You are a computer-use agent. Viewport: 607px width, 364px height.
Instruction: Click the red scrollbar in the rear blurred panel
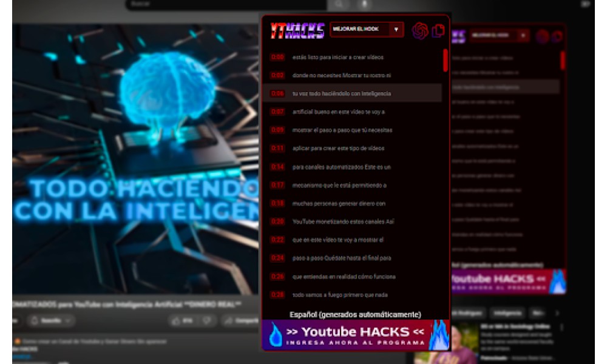(x=563, y=61)
